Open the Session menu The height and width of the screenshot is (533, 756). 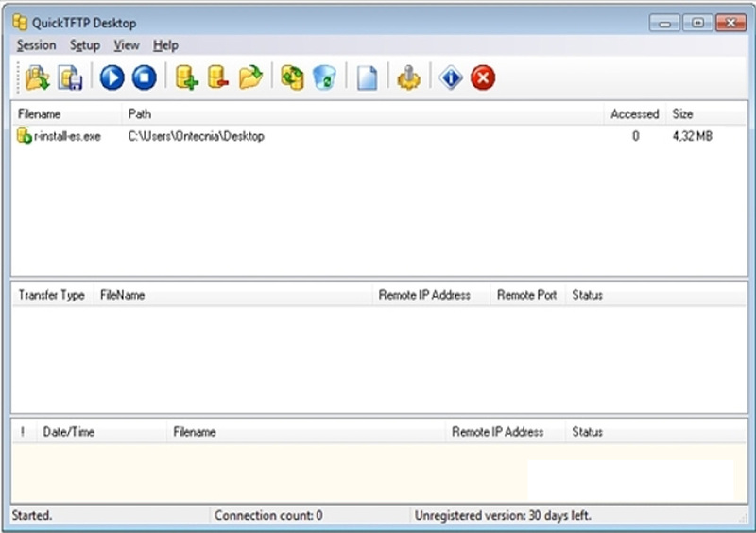pyautogui.click(x=36, y=45)
